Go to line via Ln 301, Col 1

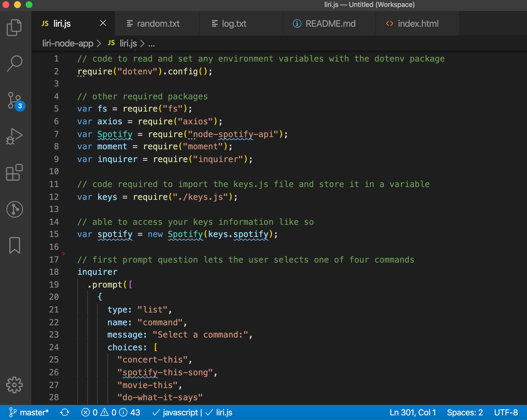(x=413, y=412)
